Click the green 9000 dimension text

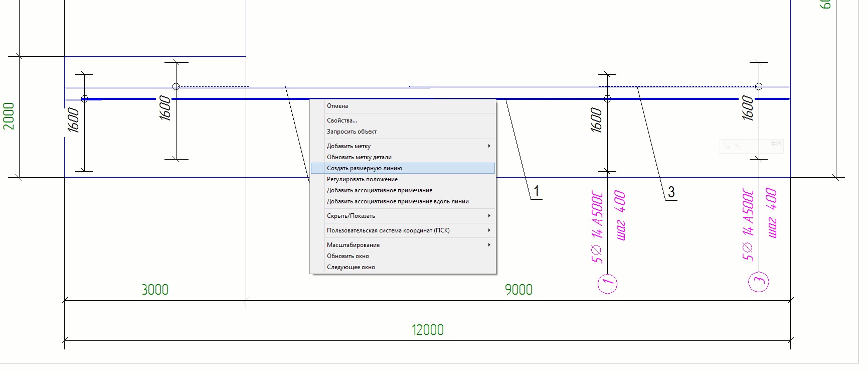coord(518,290)
